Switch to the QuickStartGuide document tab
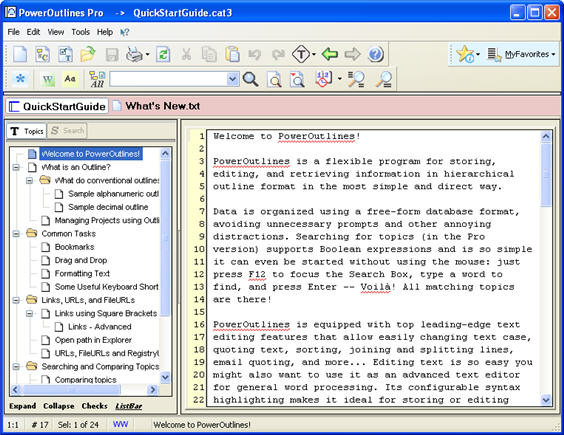The height and width of the screenshot is (435, 564). [x=57, y=107]
